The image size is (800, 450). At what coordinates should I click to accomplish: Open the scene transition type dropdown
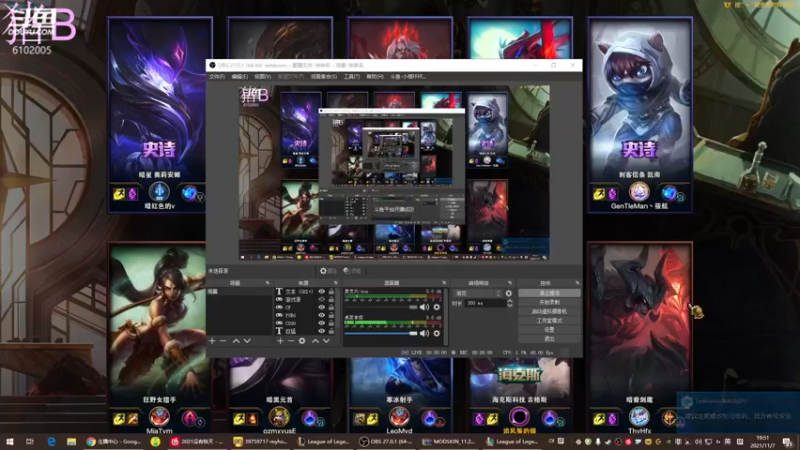(x=478, y=293)
